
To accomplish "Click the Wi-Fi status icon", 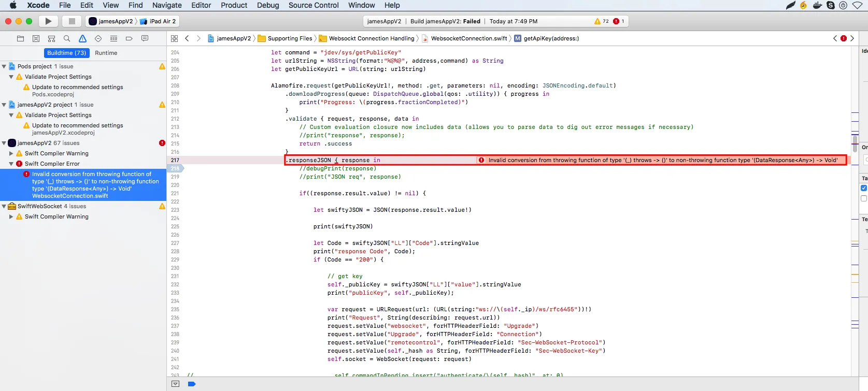I will (857, 5).
